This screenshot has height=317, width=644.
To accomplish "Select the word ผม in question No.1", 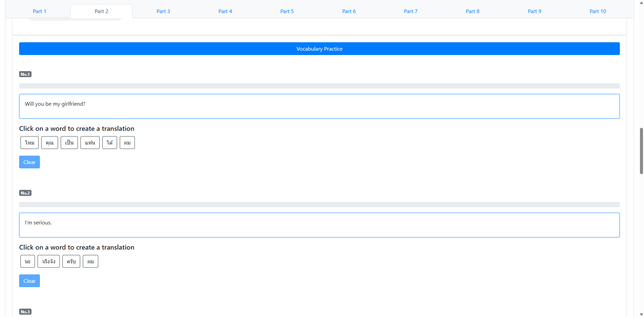I will [127, 143].
